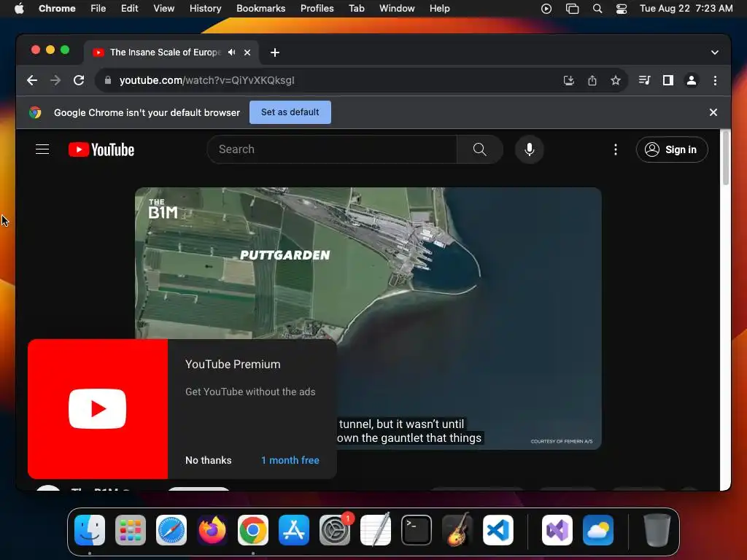
Task: Open the App Store from the Dock
Action: (x=294, y=530)
